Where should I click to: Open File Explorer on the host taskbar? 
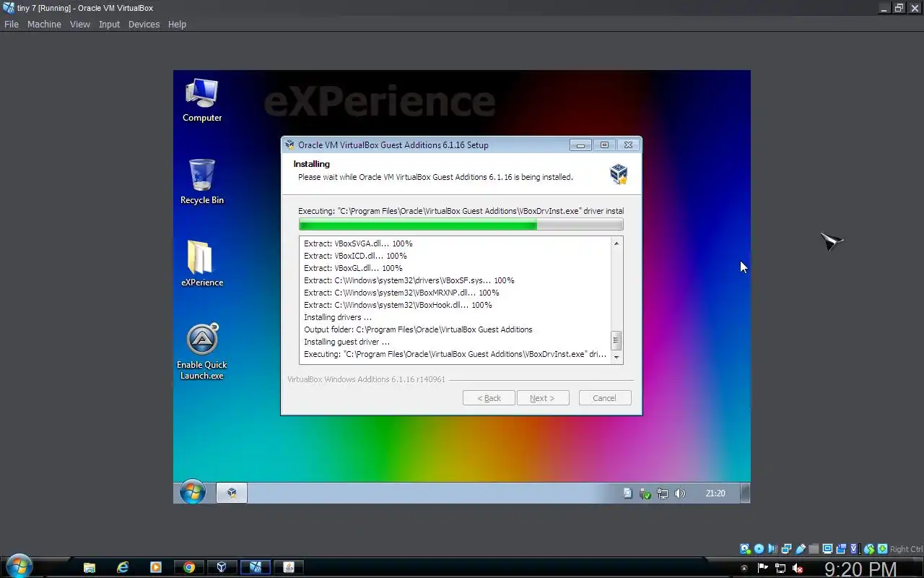89,567
